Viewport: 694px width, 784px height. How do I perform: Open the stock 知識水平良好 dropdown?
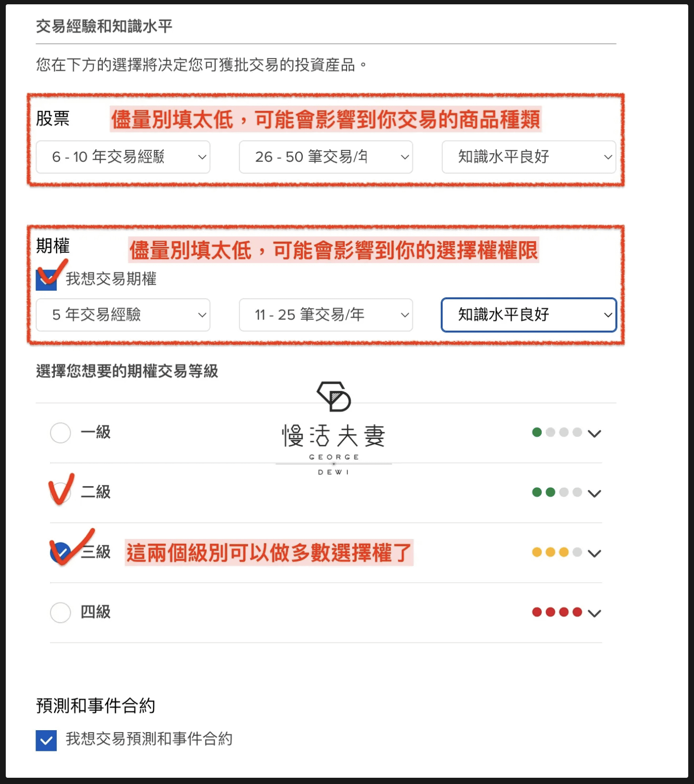[x=529, y=157]
